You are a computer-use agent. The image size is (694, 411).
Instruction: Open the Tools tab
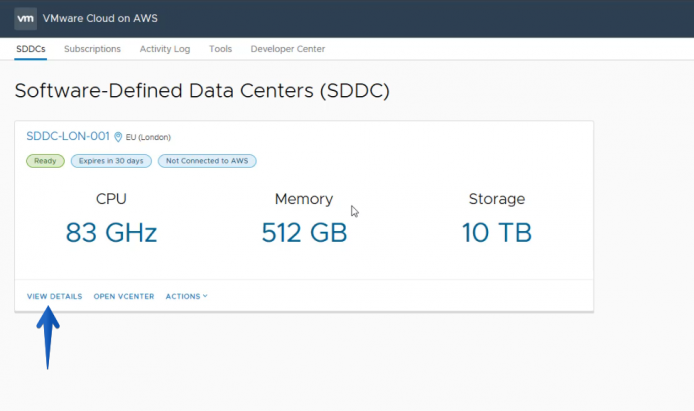(220, 49)
